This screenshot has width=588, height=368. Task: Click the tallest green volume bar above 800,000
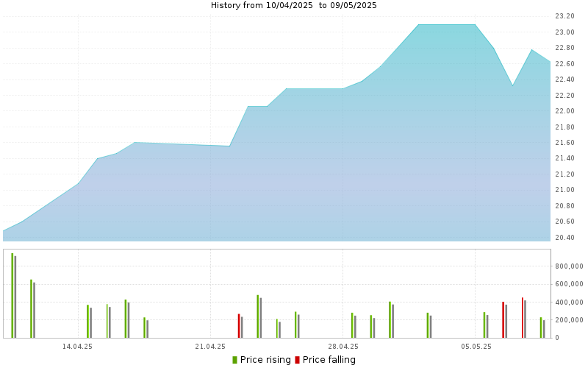[x=12, y=296]
